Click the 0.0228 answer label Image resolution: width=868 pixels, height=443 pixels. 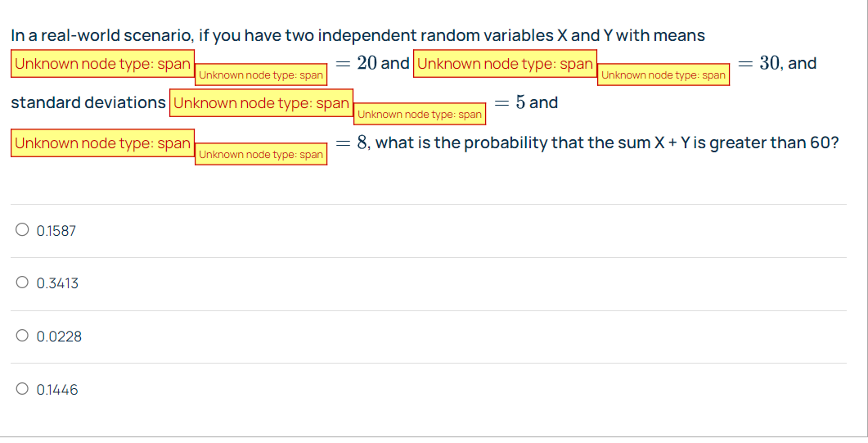(59, 337)
